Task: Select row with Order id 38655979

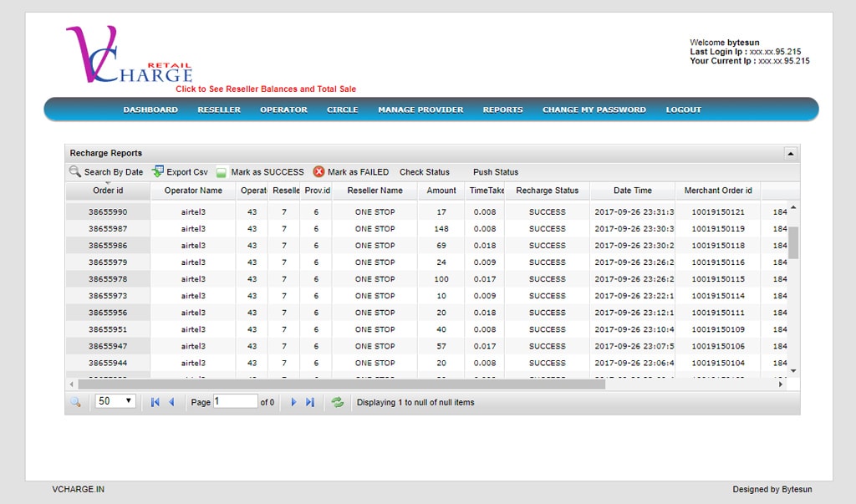Action: coord(425,262)
